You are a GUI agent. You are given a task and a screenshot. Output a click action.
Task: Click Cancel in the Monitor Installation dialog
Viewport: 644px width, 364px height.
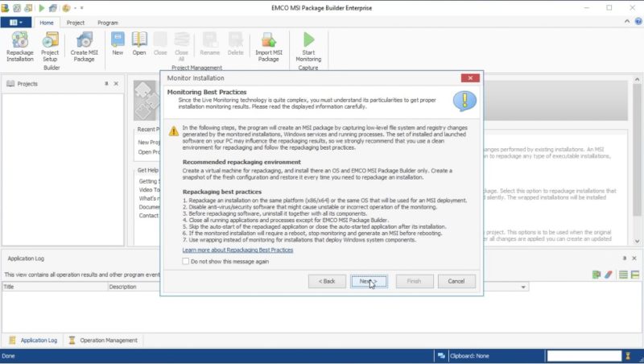(x=456, y=281)
